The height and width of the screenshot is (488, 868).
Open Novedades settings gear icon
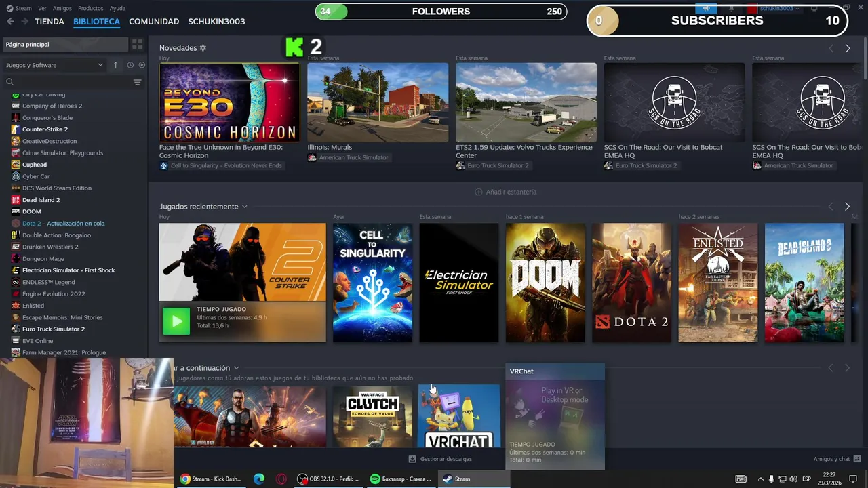tap(203, 48)
